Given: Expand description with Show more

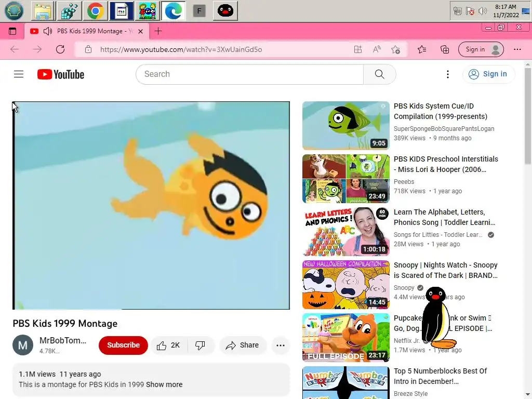Looking at the screenshot, I should tap(164, 384).
